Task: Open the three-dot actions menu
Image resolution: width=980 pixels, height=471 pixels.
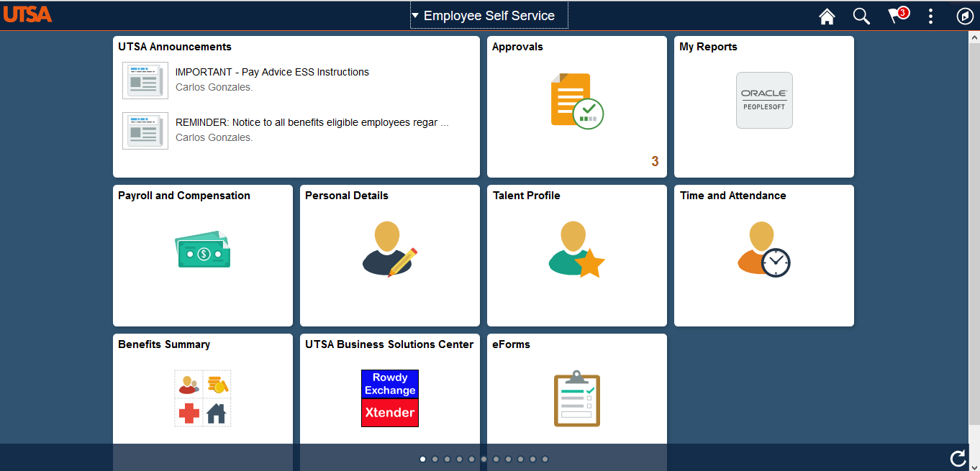Action: pos(931,16)
